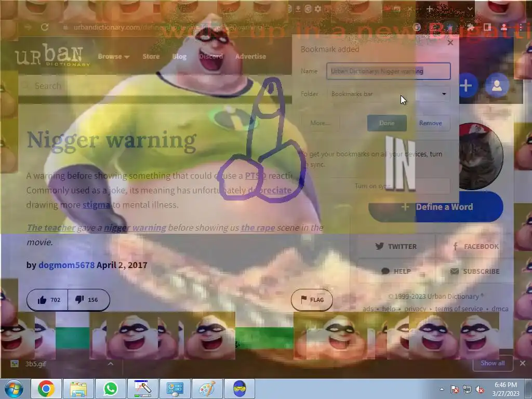
Task: Share on Facebook
Action: [476, 246]
